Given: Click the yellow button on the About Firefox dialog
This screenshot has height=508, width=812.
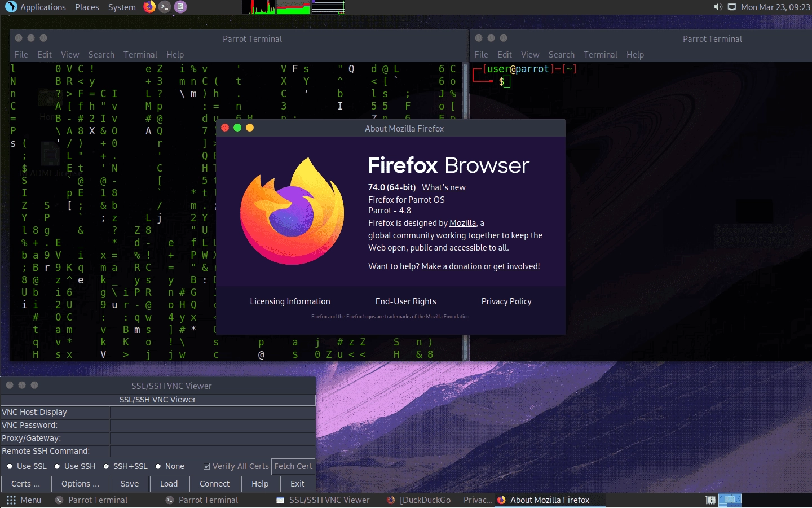Looking at the screenshot, I should pos(250,128).
